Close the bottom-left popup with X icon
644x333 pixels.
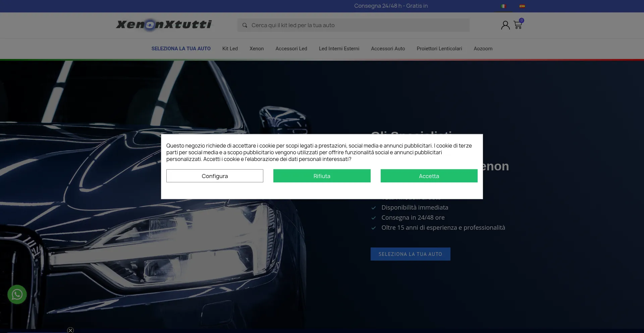(x=70, y=330)
